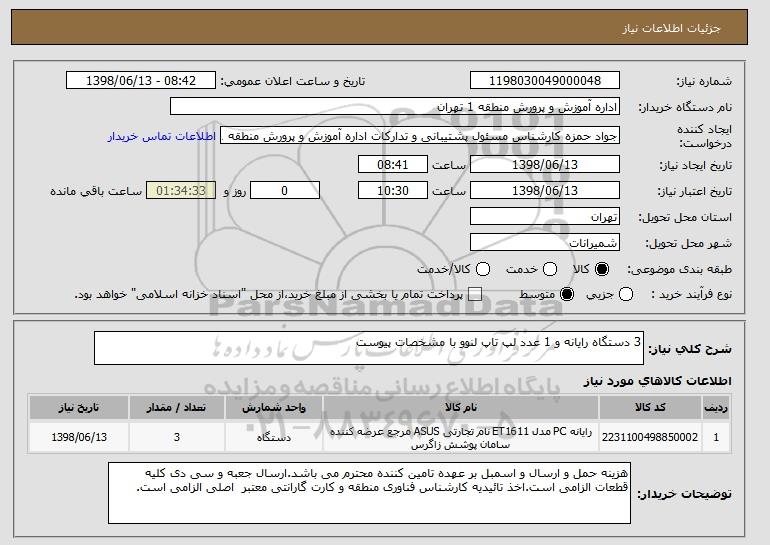Choose the متوسط purchase type radio
Screen dimensions: 770x545
[567, 295]
